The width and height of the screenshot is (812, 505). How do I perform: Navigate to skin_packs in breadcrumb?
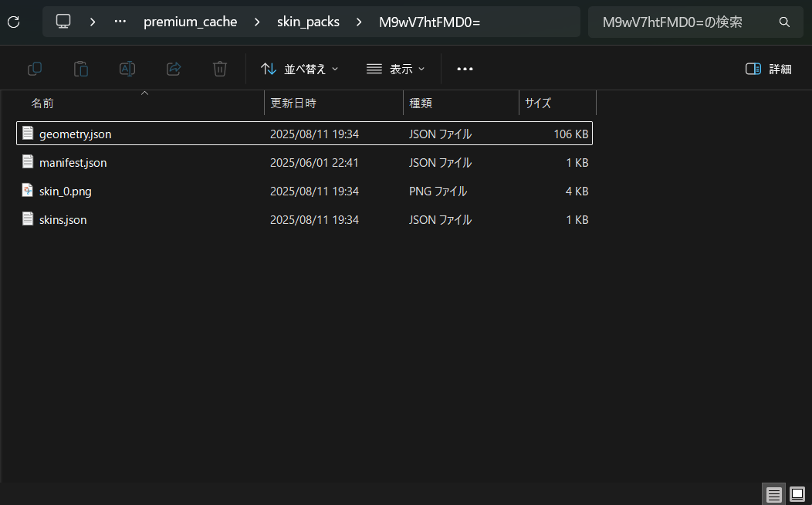click(308, 22)
